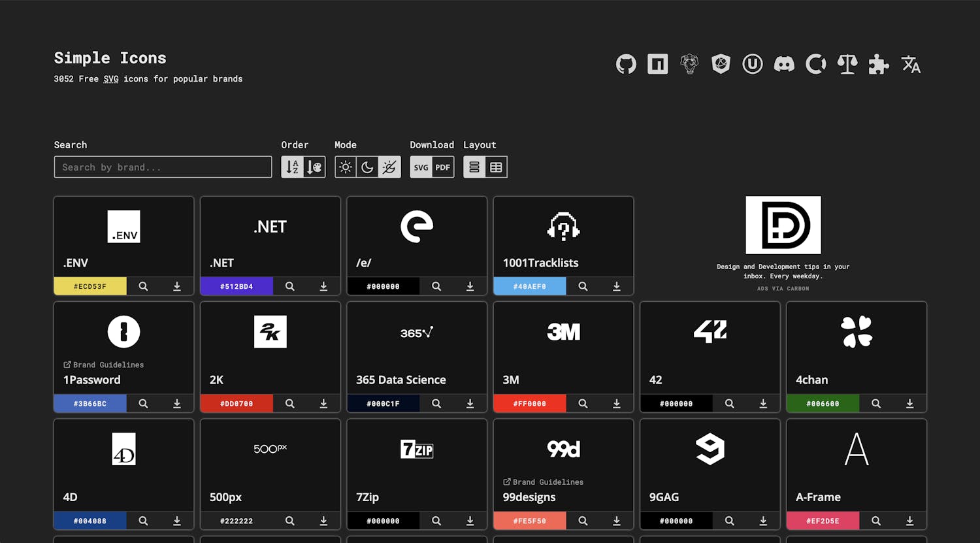The image size is (980, 543).
Task: Open the GitHub repository icon link
Action: [626, 64]
